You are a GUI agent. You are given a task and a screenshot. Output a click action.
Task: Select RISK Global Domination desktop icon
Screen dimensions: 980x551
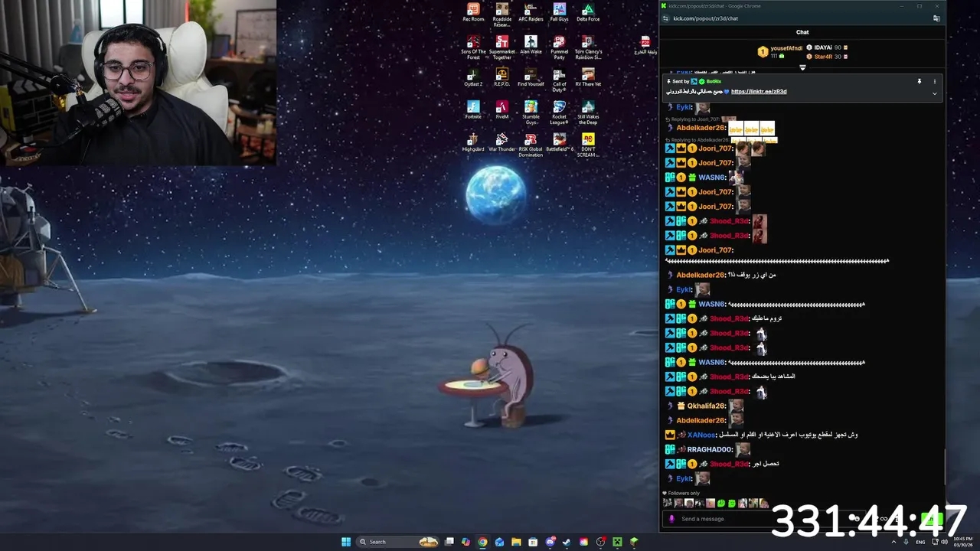[x=531, y=145]
